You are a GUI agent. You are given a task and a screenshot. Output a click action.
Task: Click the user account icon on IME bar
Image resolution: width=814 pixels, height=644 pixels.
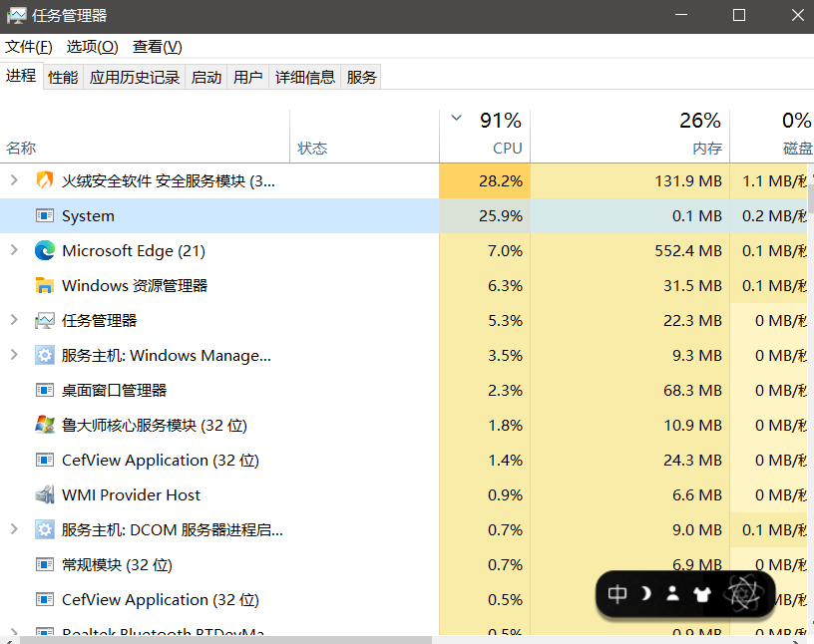point(673,594)
